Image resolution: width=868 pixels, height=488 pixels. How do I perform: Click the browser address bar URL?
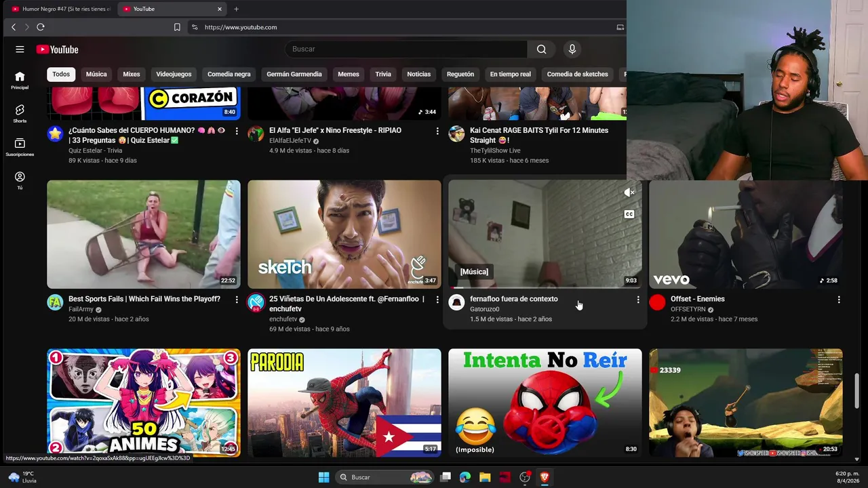[241, 27]
